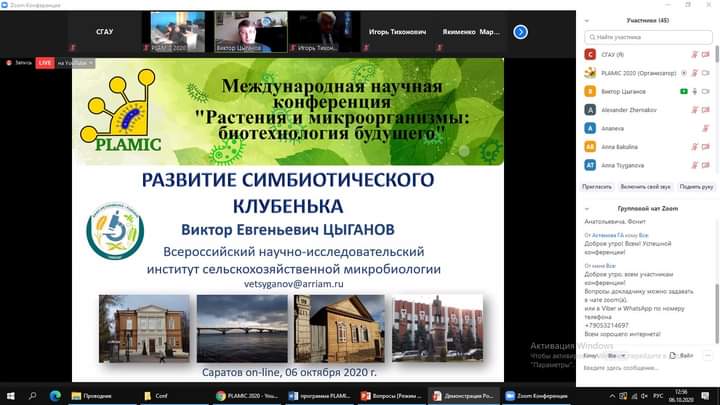720x405 pixels.
Task: Open the Windows notification center
Action: [706, 396]
